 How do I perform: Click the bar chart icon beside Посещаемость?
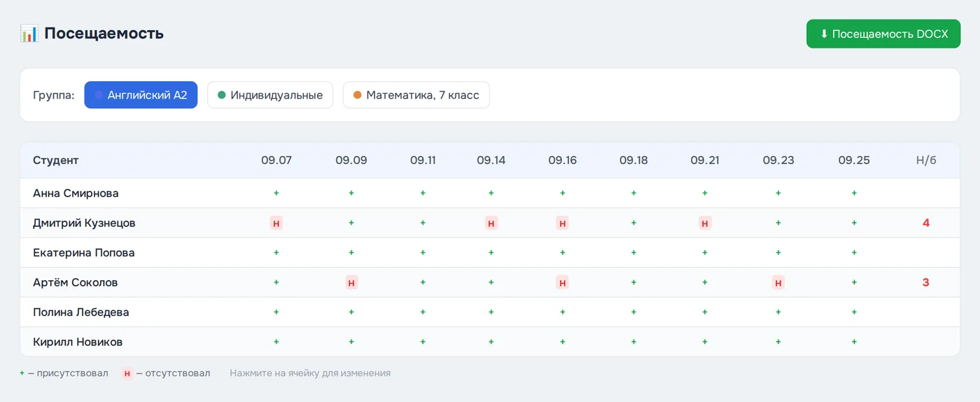pos(29,33)
